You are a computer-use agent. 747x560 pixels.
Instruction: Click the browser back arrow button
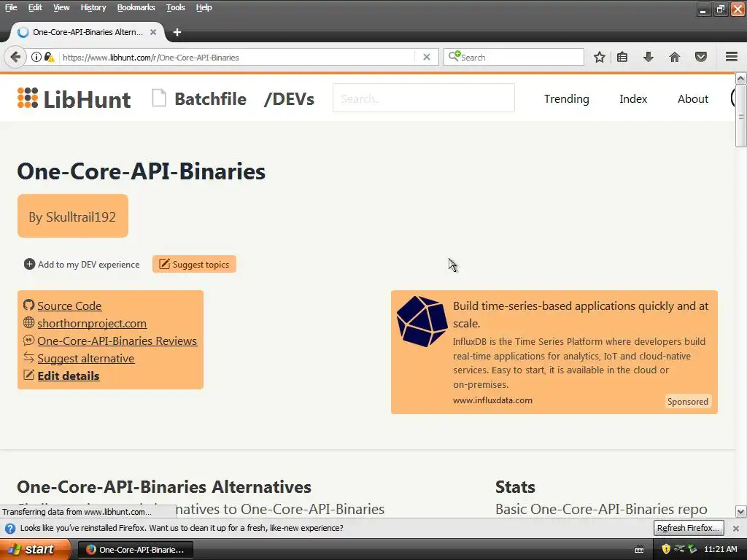point(15,57)
